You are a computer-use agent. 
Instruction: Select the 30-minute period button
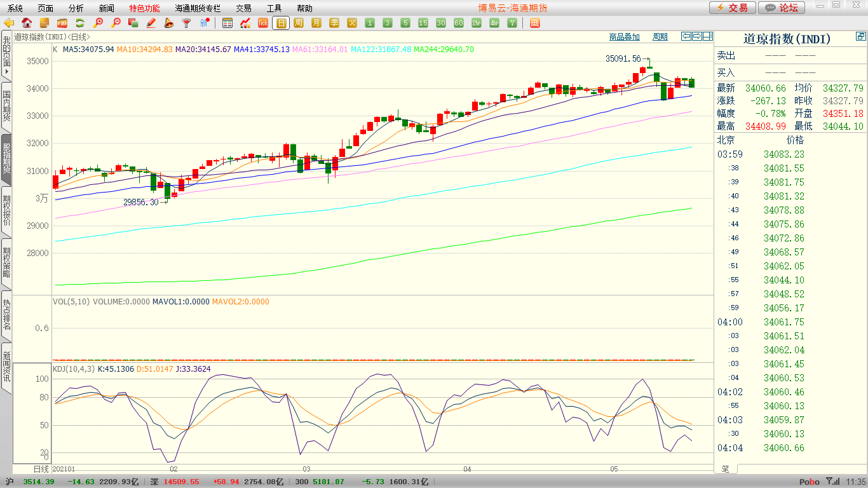coord(441,24)
